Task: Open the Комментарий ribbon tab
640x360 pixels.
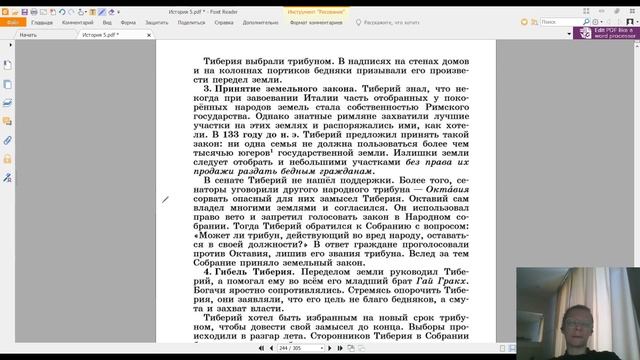Action: coord(78,22)
